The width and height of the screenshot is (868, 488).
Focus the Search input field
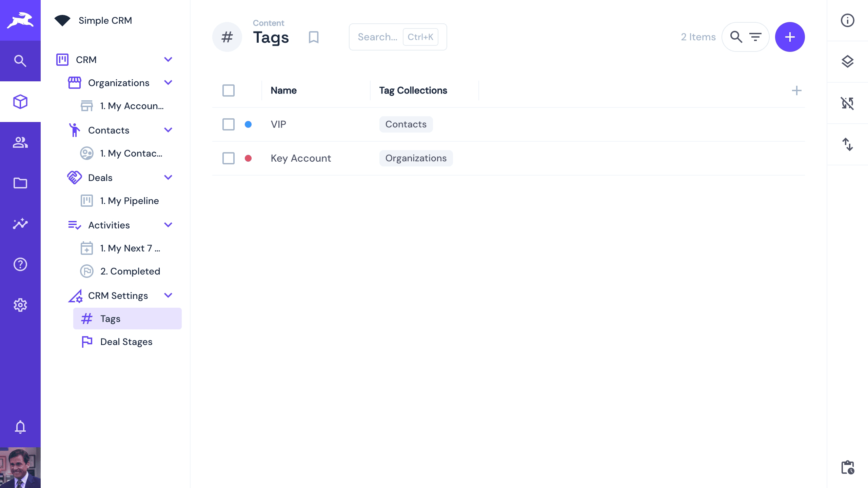(x=377, y=37)
